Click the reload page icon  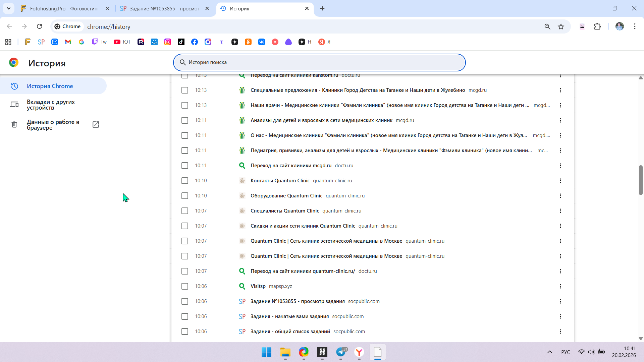(x=39, y=26)
